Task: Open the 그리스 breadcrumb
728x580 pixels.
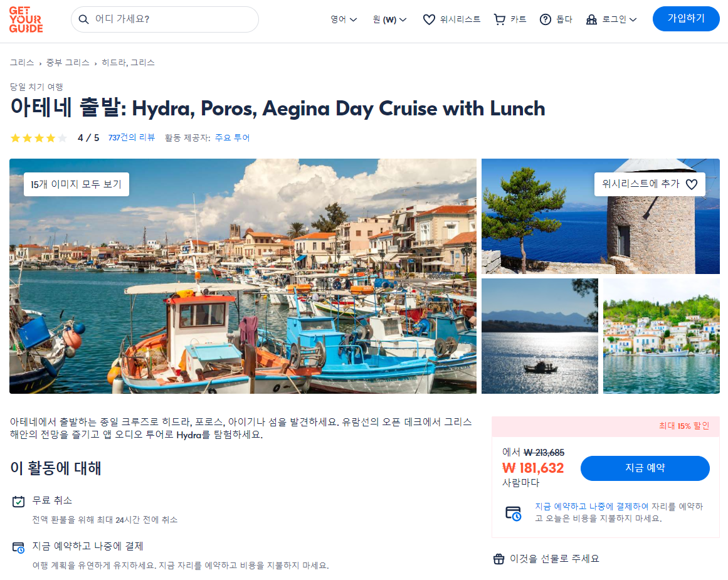Action: pyautogui.click(x=22, y=63)
